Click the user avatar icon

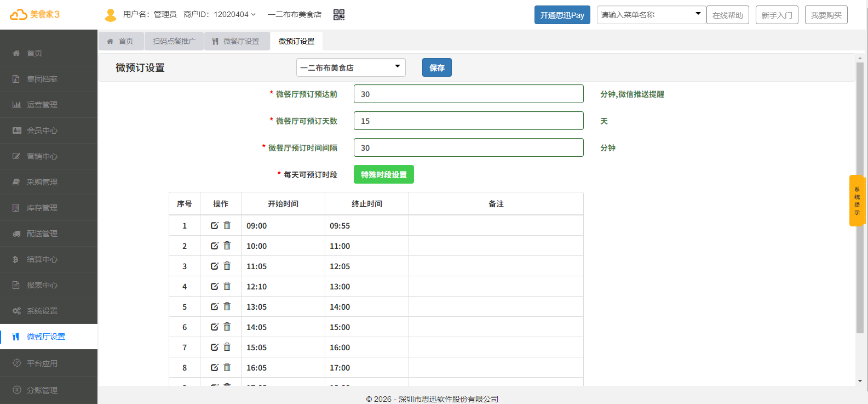click(111, 15)
